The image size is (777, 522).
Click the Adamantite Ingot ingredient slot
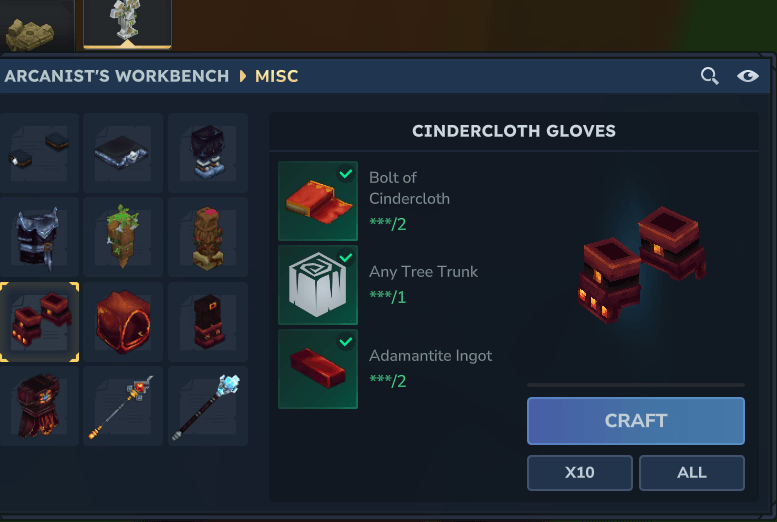(x=318, y=369)
